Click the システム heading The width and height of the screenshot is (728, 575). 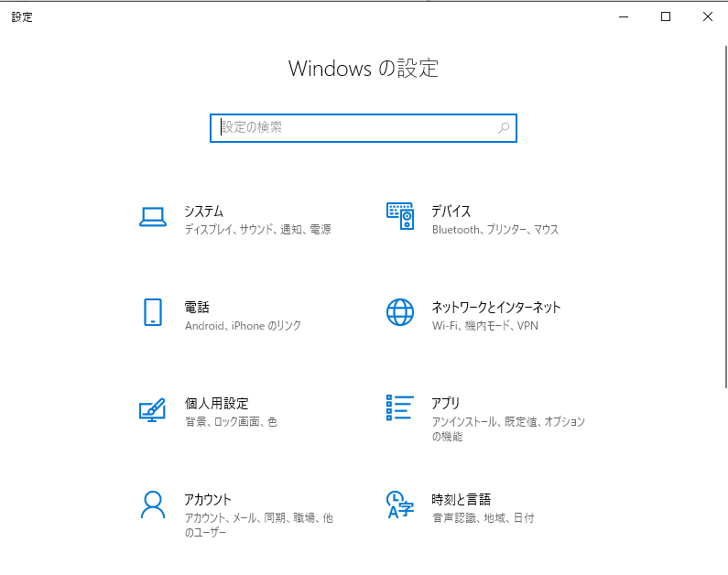[204, 212]
